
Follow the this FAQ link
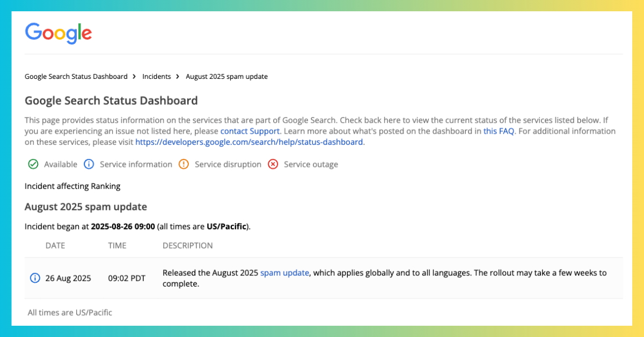click(499, 131)
